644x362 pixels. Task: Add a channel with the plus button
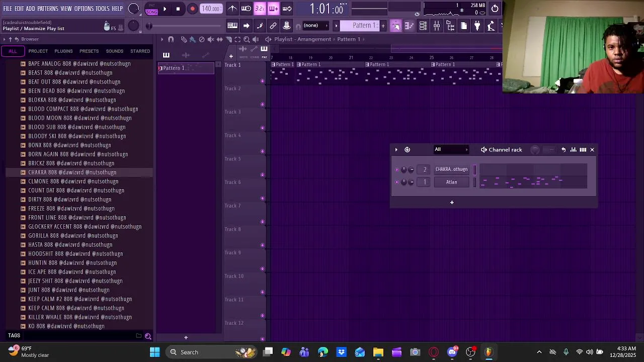click(452, 202)
